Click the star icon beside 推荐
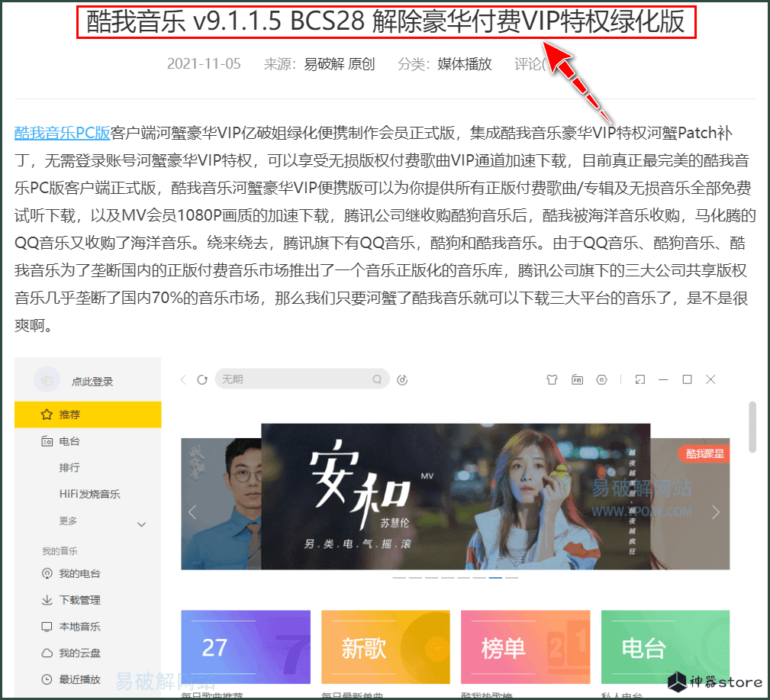The image size is (770, 700). pos(47,415)
